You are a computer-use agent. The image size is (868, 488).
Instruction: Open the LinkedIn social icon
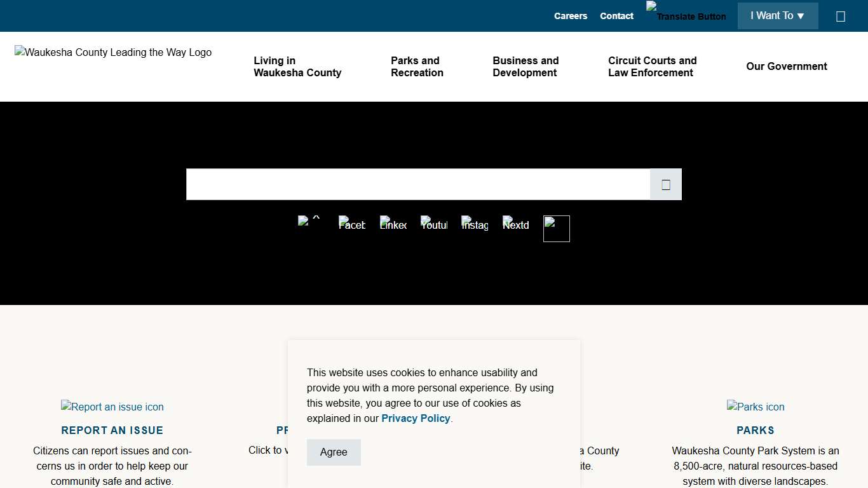point(393,224)
